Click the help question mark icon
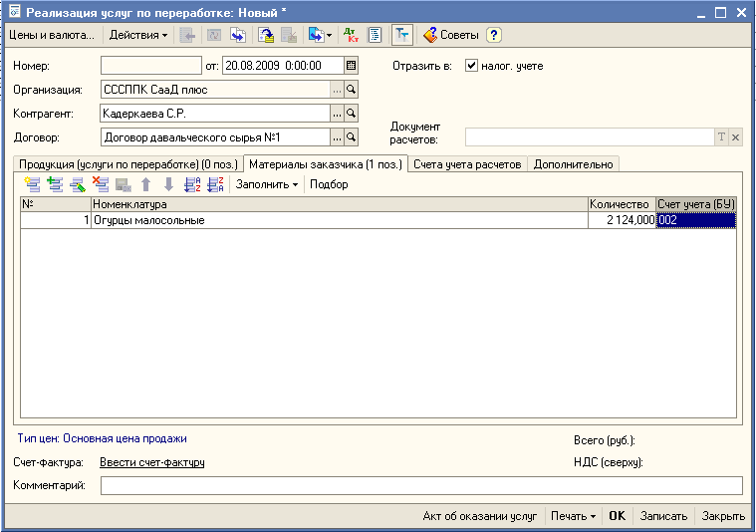The image size is (756, 532). 493,35
